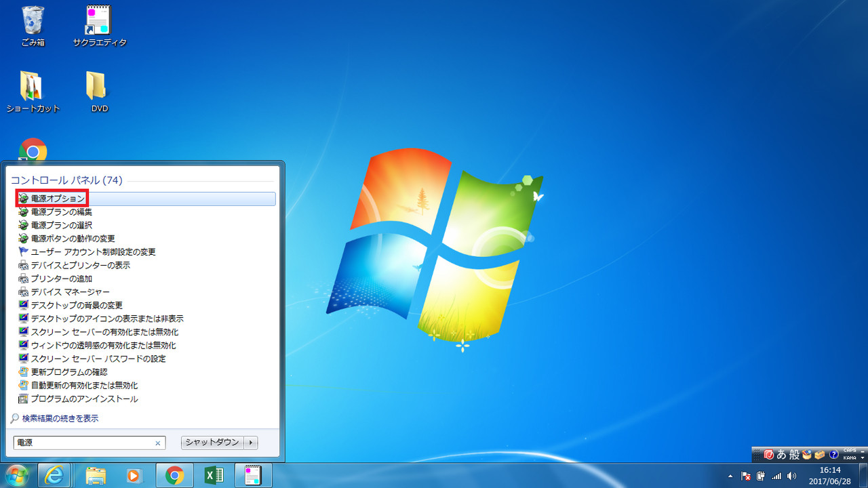
Task: Open Internet Explorer from the taskbar
Action: click(x=54, y=476)
